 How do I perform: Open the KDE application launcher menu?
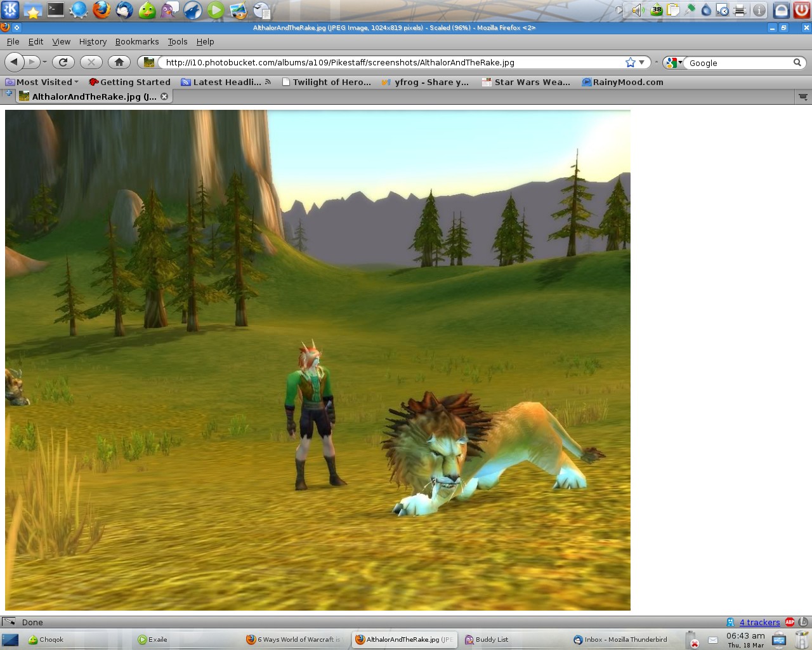[10, 10]
